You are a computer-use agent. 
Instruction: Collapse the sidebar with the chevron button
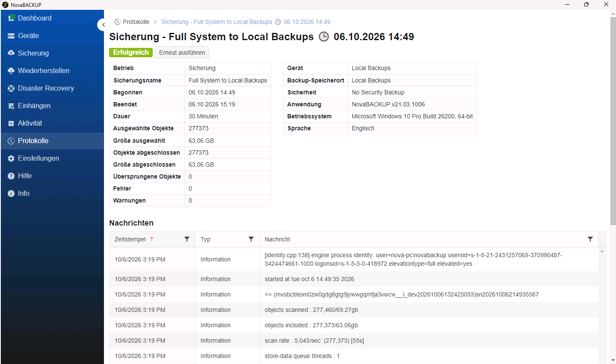[x=104, y=25]
